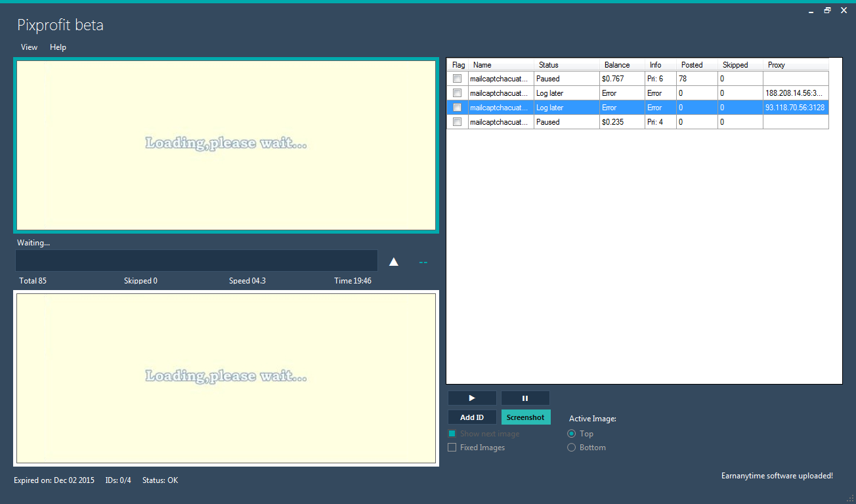Take a capture with the Screenshot button

[526, 417]
